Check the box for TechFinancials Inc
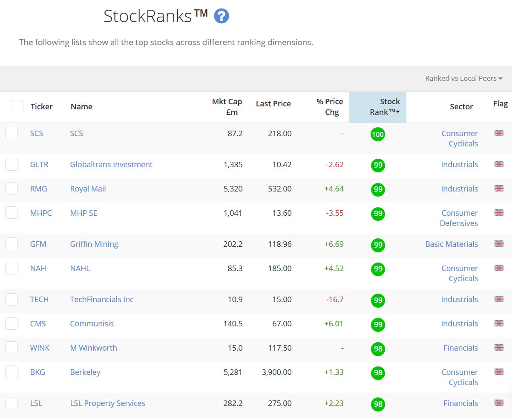 [12, 299]
